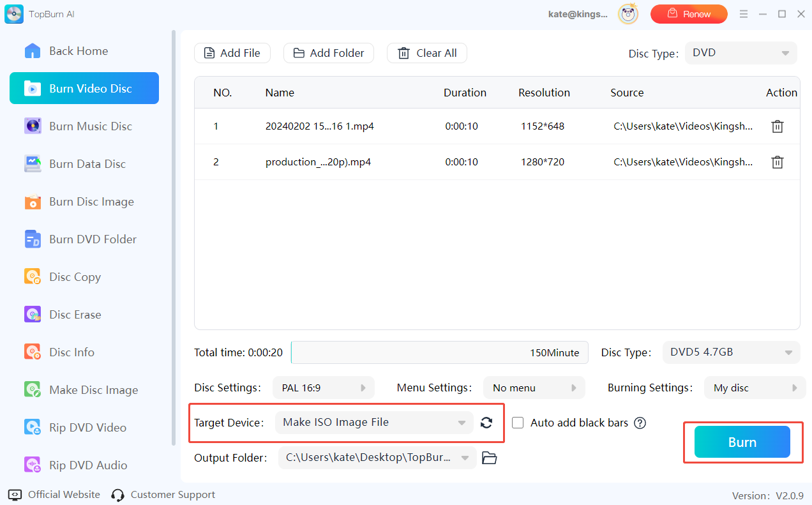Enable Auto add black bars checkbox

tap(518, 423)
